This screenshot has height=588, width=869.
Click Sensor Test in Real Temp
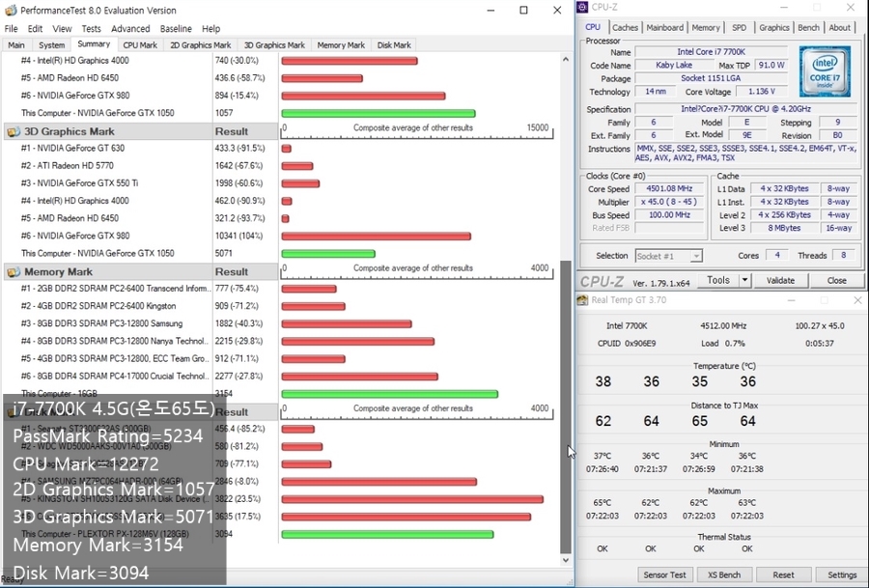pyautogui.click(x=664, y=574)
